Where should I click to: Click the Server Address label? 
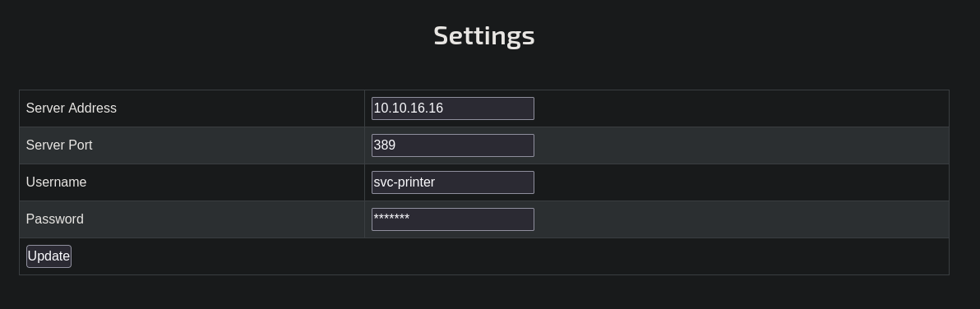(x=72, y=108)
